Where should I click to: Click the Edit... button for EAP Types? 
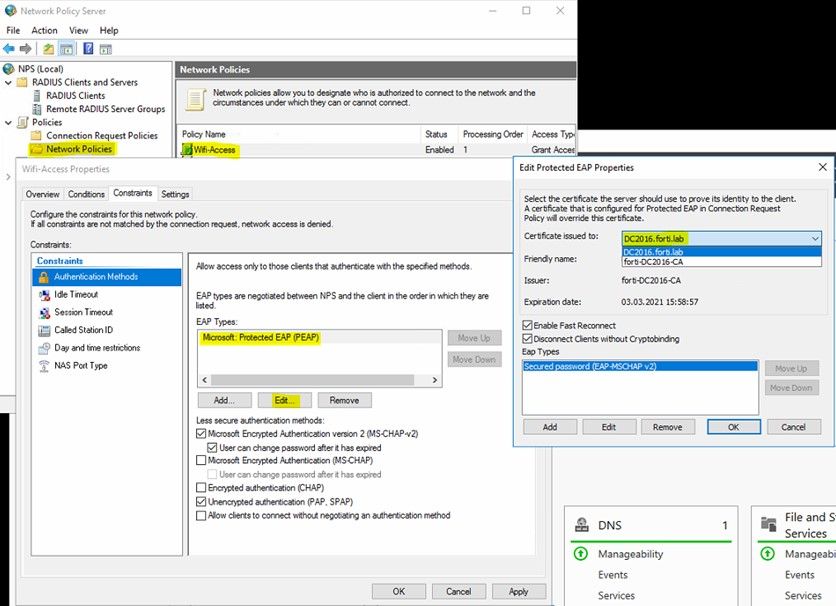point(284,400)
